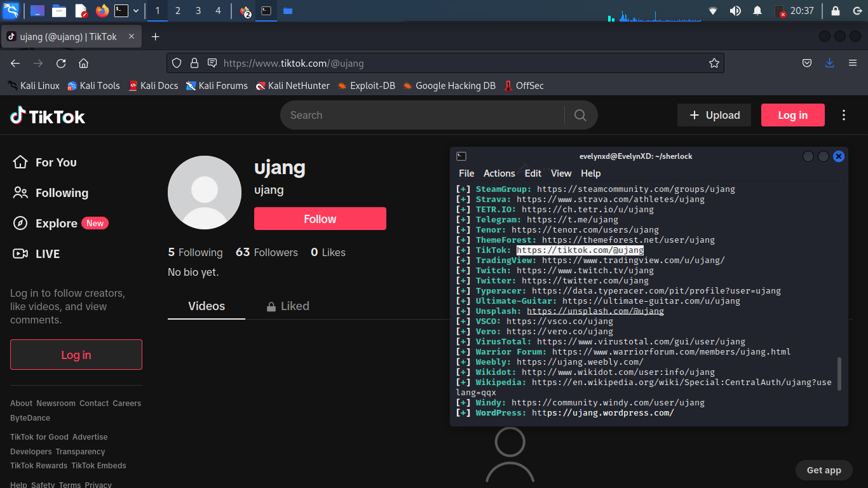Switch to workspace 3
The height and width of the screenshot is (488, 868).
198,11
